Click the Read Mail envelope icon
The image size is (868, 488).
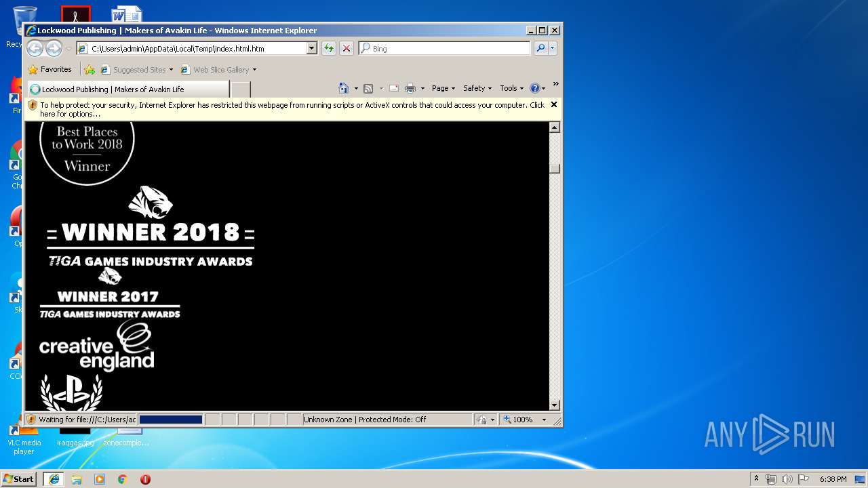pyautogui.click(x=393, y=88)
